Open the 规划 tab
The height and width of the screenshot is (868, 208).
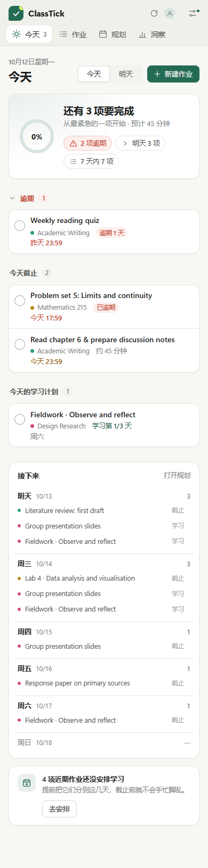pos(113,35)
